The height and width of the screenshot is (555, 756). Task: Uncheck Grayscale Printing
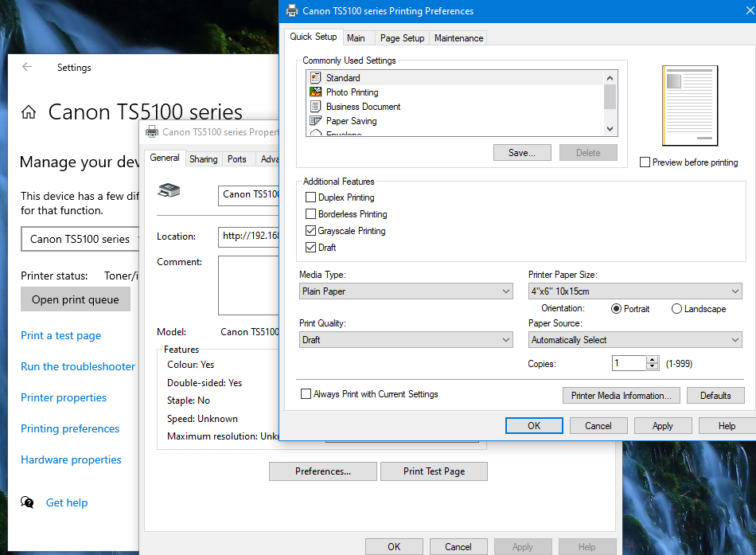[x=311, y=231]
